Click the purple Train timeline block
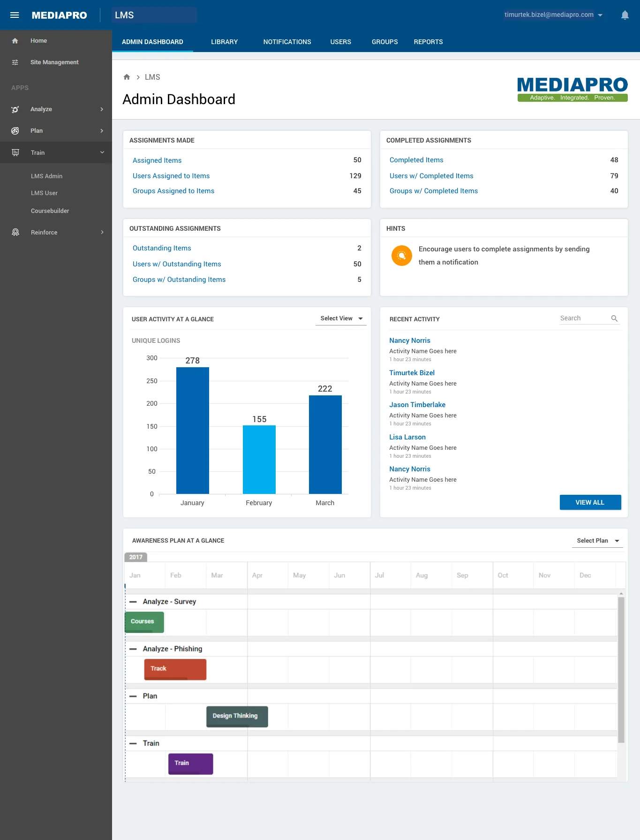Image resolution: width=640 pixels, height=840 pixels. pyautogui.click(x=191, y=764)
